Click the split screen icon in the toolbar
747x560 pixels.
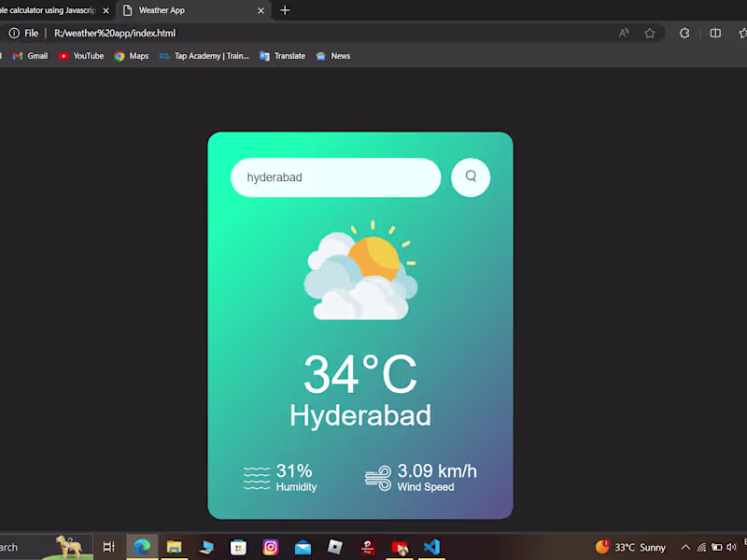[714, 33]
